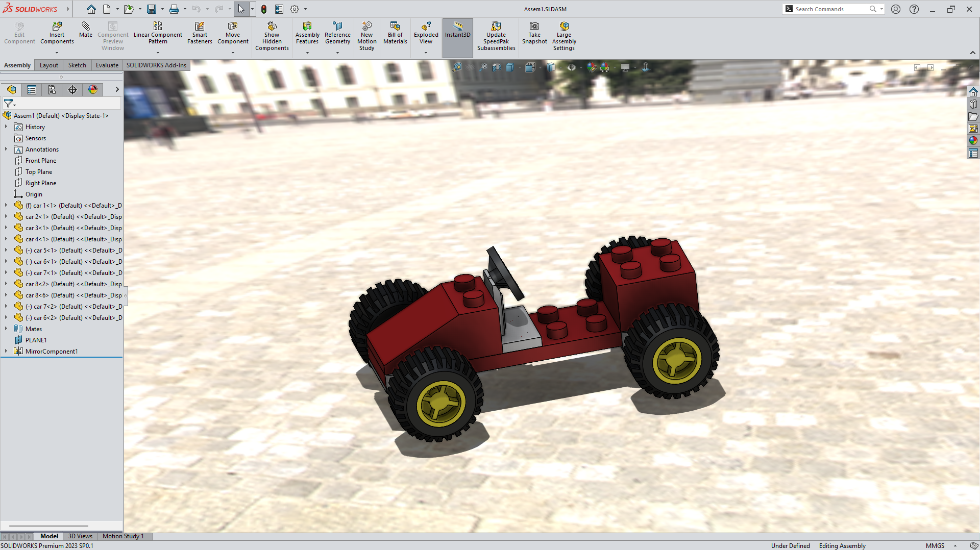The height and width of the screenshot is (550, 980).
Task: Select Front Plane in the tree
Action: pos(41,161)
